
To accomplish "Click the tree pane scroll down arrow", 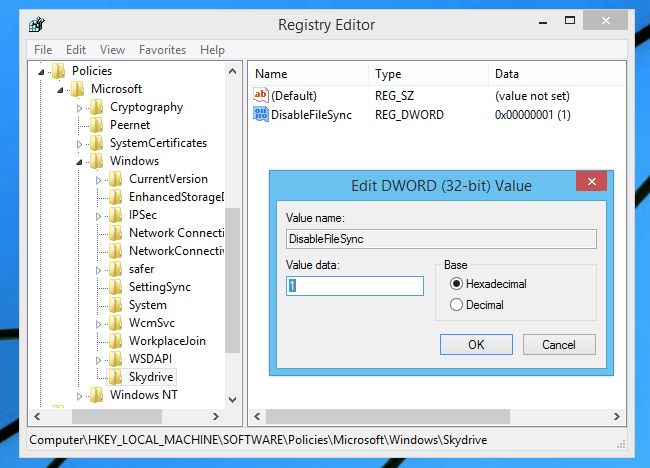I will pyautogui.click(x=233, y=400).
